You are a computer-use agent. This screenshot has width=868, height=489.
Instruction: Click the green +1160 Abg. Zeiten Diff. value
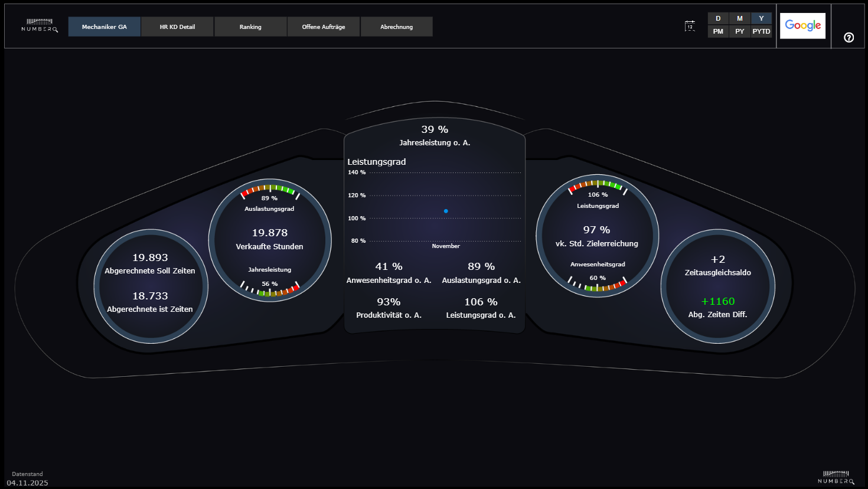[718, 301]
